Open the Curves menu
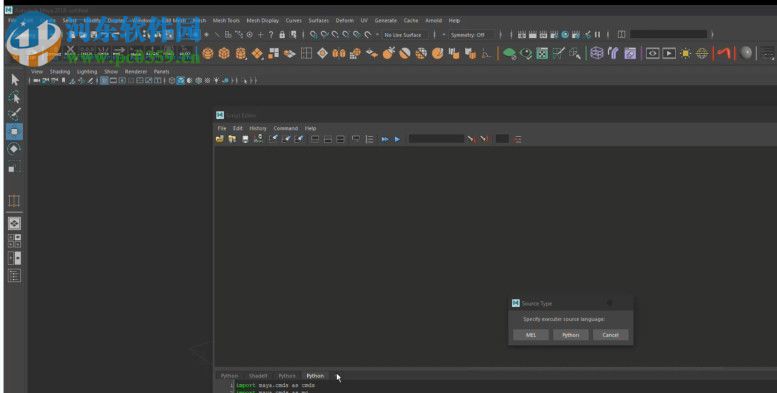The height and width of the screenshot is (393, 777). (x=293, y=20)
